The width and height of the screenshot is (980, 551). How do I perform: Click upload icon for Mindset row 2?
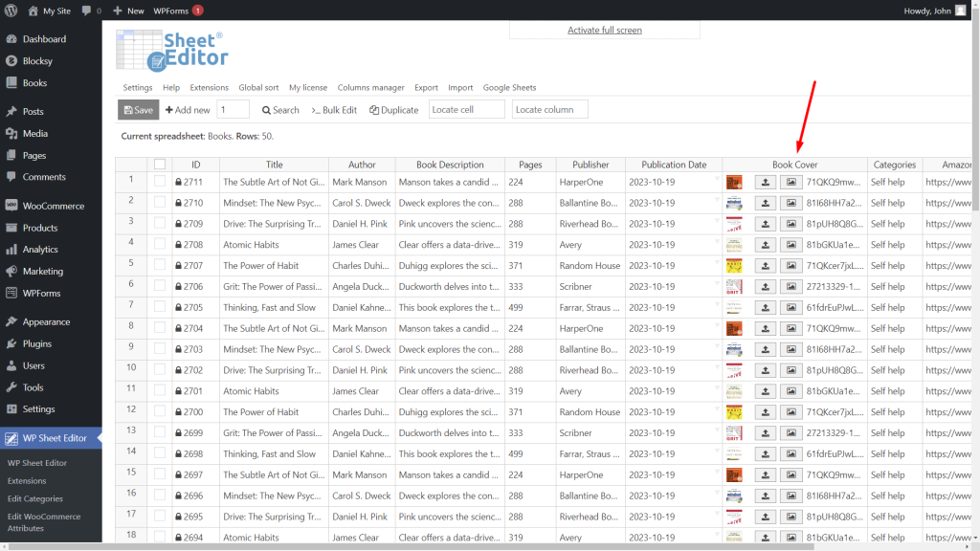tap(766, 203)
